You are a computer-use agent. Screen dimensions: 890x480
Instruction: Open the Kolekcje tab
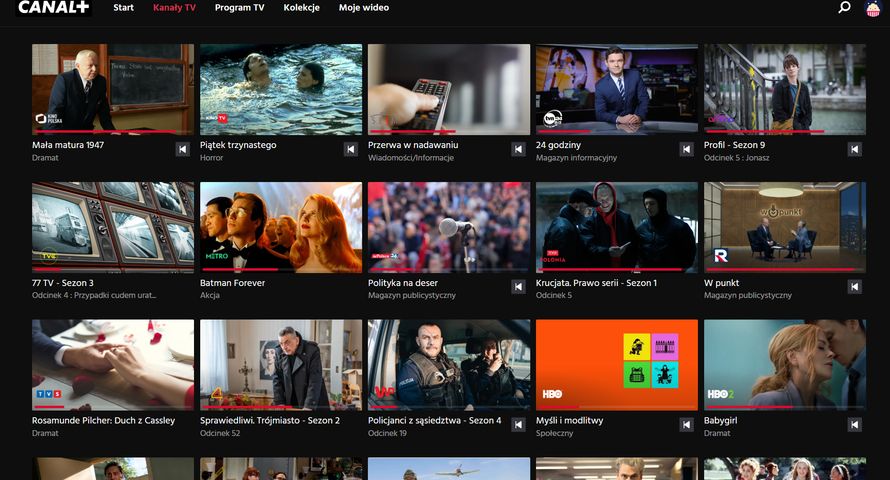[301, 7]
